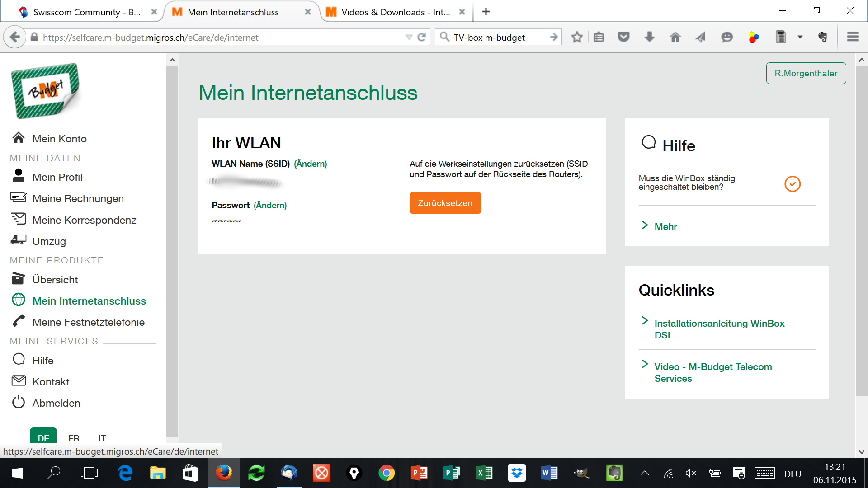Select the DE language button
This screenshot has width=868, height=488.
click(x=43, y=437)
